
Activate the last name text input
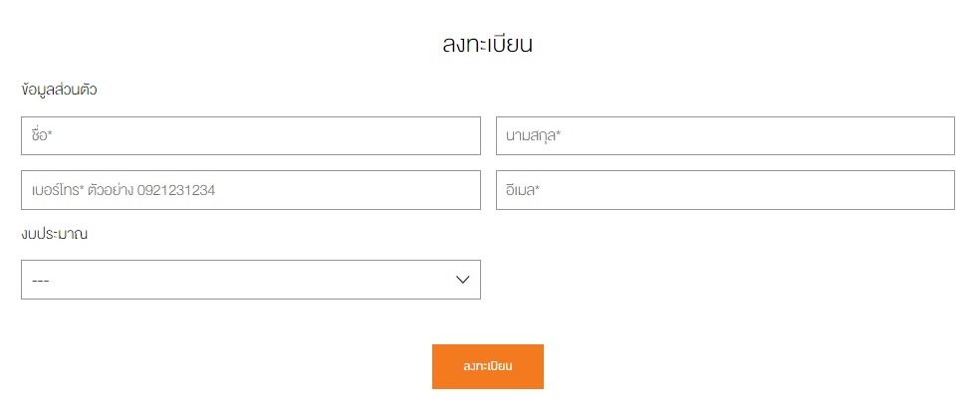pos(725,136)
